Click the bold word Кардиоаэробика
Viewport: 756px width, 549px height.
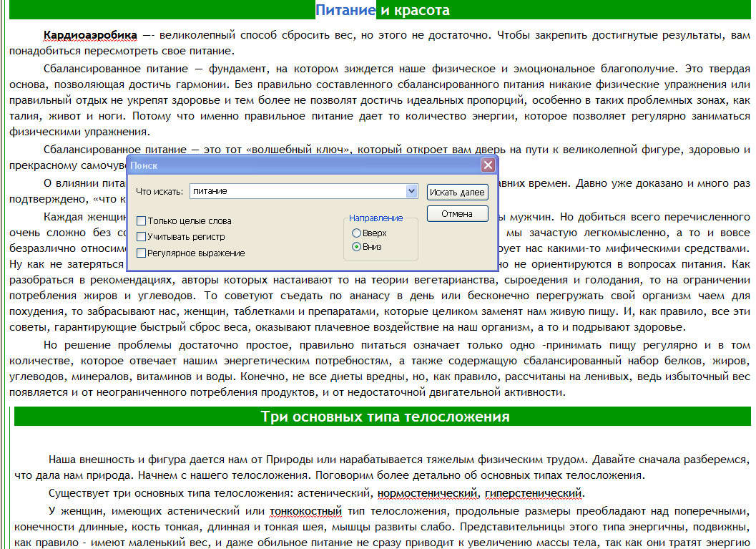point(90,35)
